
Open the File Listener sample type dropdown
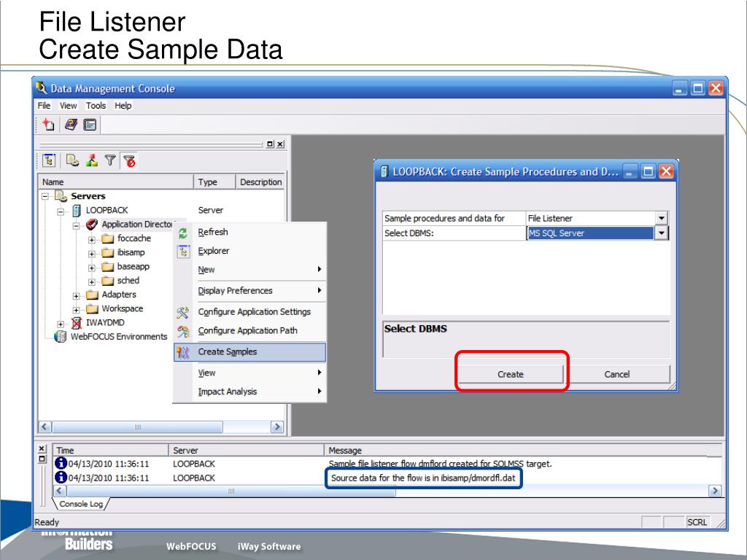[661, 218]
